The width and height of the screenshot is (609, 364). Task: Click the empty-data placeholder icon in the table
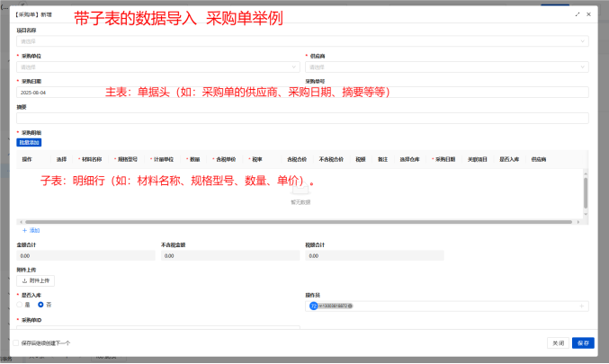tap(300, 190)
